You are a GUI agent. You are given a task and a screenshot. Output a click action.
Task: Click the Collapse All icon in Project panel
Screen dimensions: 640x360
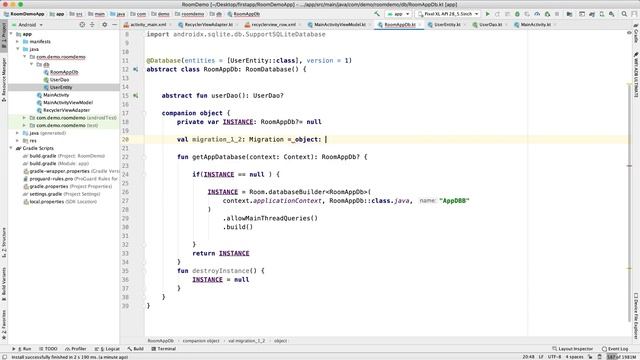pyautogui.click(x=92, y=25)
